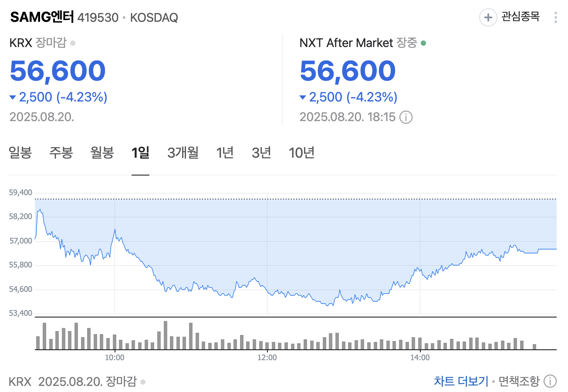Switch to the 주봉 chart tab
The image size is (568, 392).
click(61, 153)
